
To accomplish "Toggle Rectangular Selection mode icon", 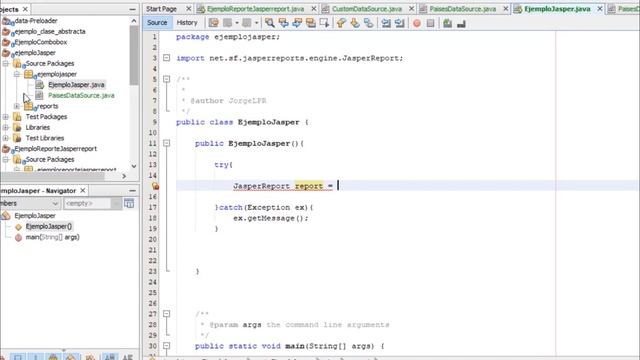I will point(325,23).
